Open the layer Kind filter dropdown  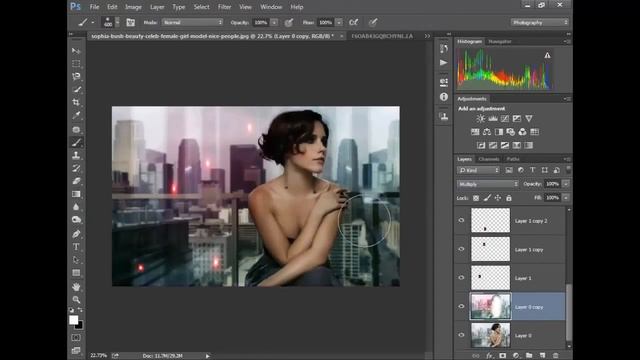click(x=478, y=170)
